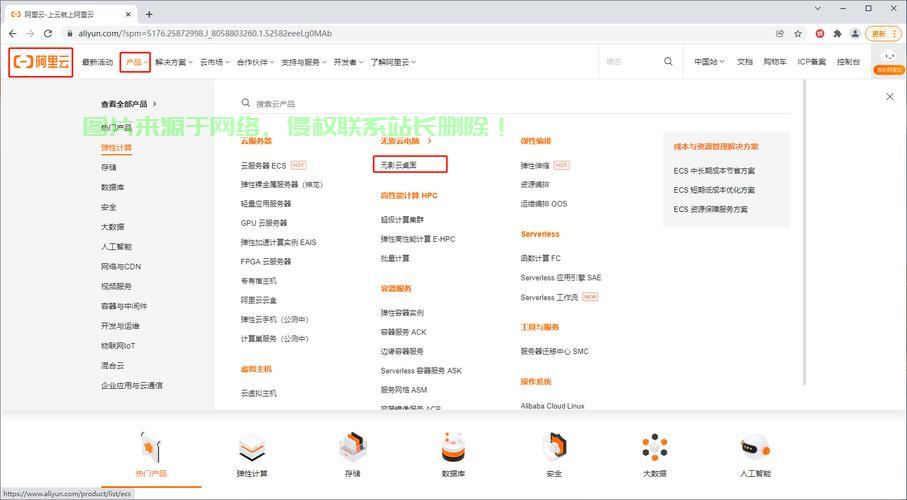
Task: Open 超级计算集群 product
Action: point(402,220)
